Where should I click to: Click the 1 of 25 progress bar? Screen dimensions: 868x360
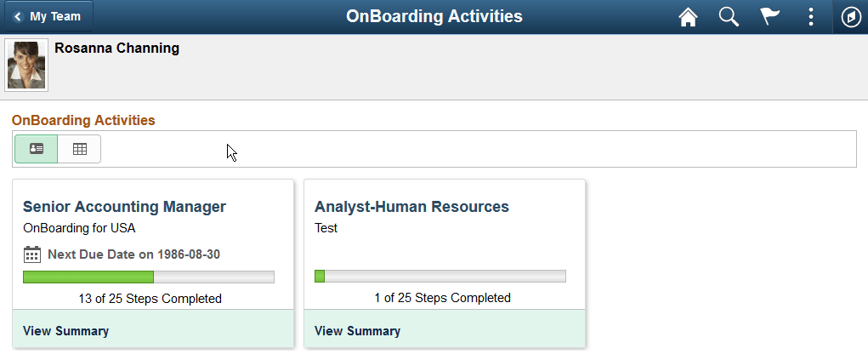(440, 277)
